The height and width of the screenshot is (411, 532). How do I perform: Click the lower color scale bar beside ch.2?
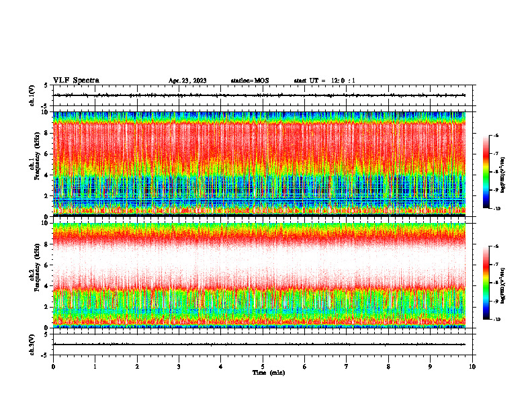tap(486, 283)
